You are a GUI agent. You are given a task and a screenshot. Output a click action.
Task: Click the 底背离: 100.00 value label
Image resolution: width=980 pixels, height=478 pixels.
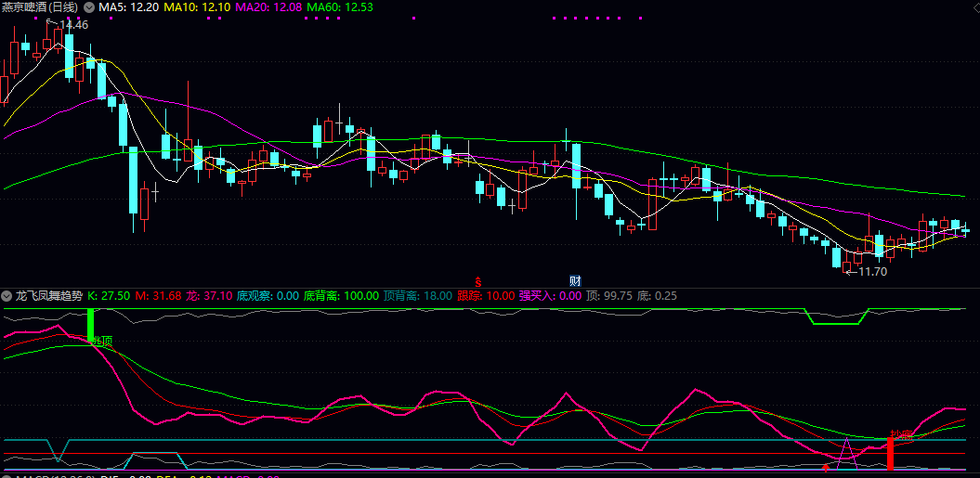[341, 296]
